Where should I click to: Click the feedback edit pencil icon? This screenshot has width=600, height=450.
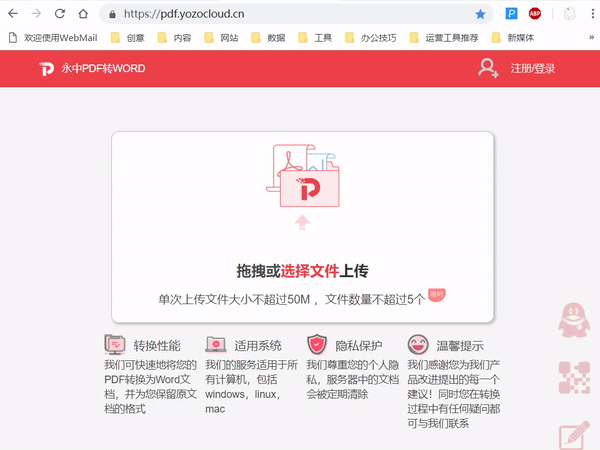point(574,437)
